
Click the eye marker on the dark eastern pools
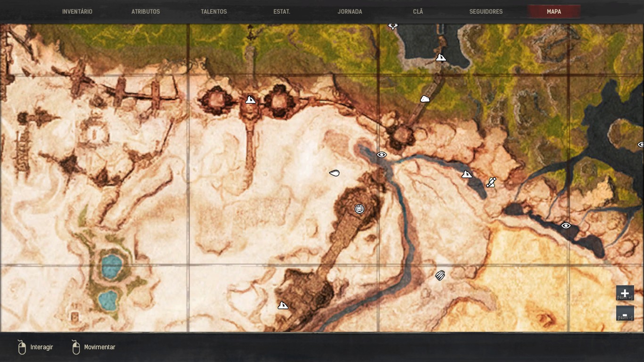(566, 226)
